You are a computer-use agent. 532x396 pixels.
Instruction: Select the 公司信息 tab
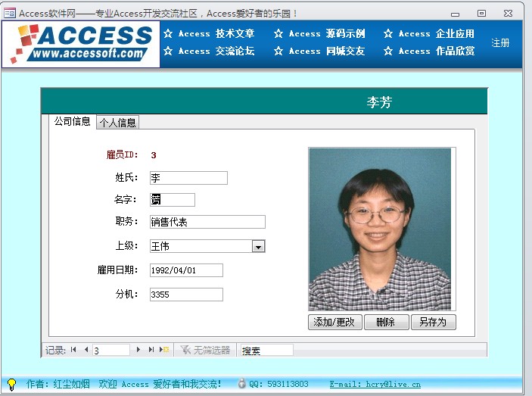point(73,122)
